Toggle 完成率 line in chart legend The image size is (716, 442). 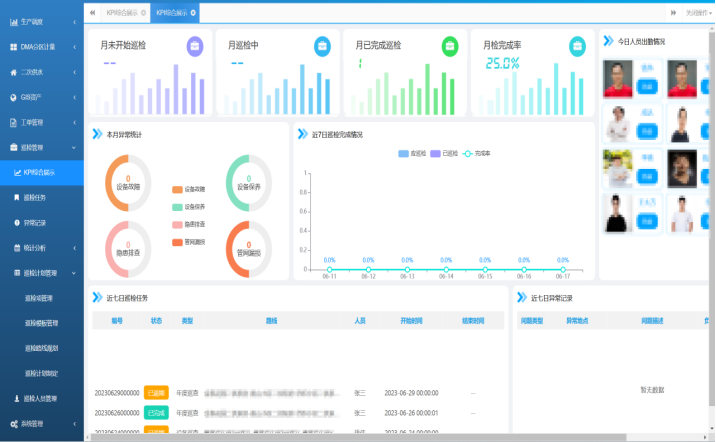pyautogui.click(x=478, y=153)
